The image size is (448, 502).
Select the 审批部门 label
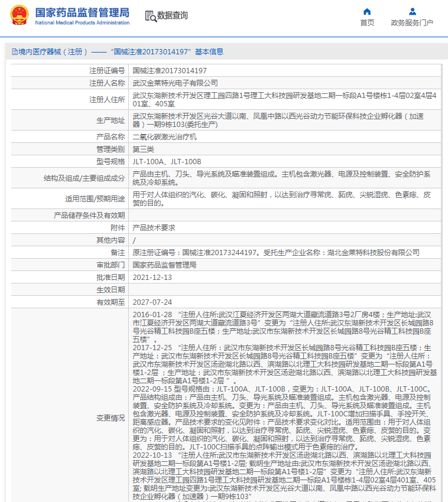(x=111, y=265)
